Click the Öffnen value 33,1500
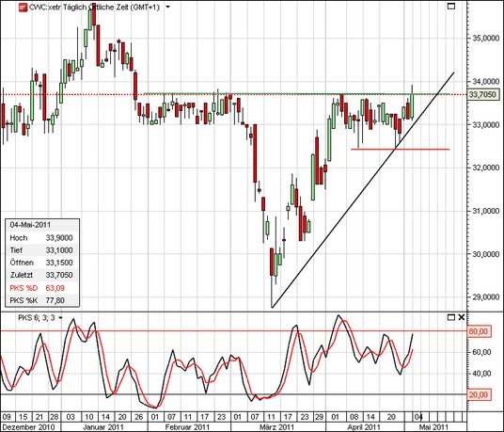504x432 pixels. pyautogui.click(x=59, y=263)
